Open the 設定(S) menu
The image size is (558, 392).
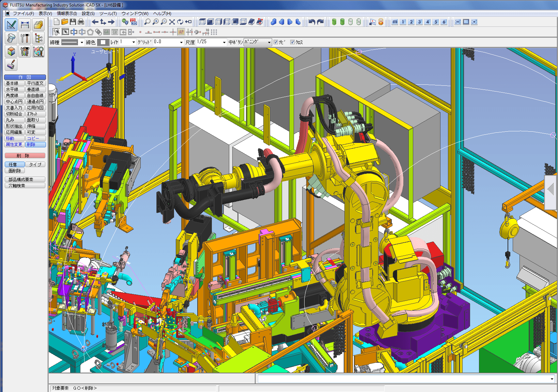click(x=88, y=14)
